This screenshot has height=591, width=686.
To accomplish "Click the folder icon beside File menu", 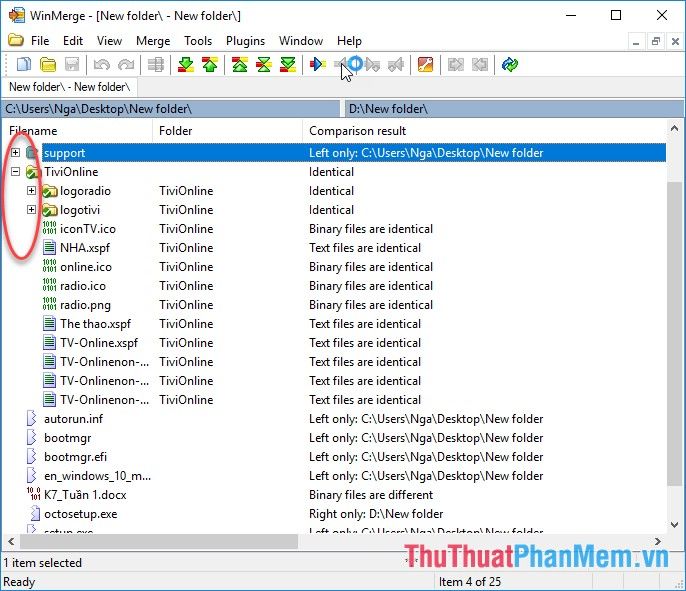I will point(16,40).
